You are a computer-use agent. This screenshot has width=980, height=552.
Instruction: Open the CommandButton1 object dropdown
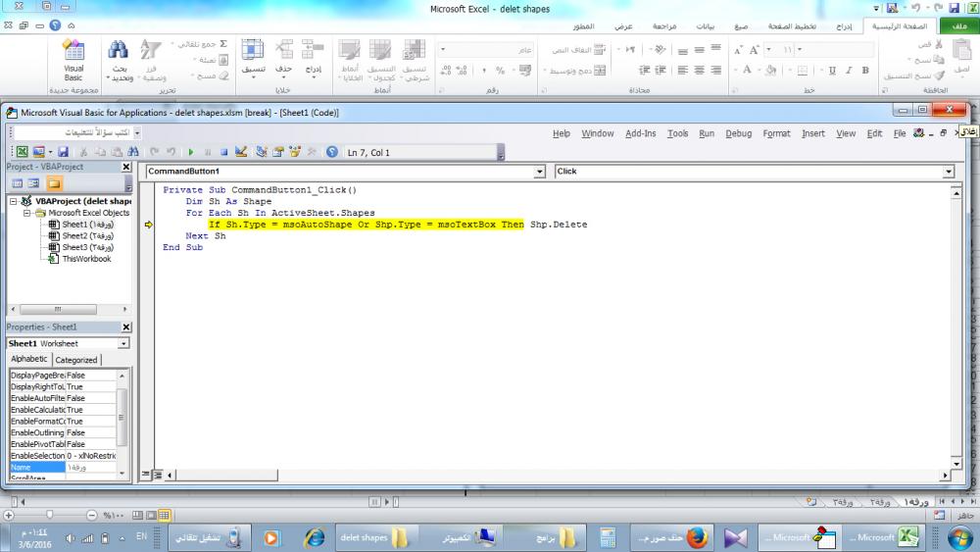(539, 172)
